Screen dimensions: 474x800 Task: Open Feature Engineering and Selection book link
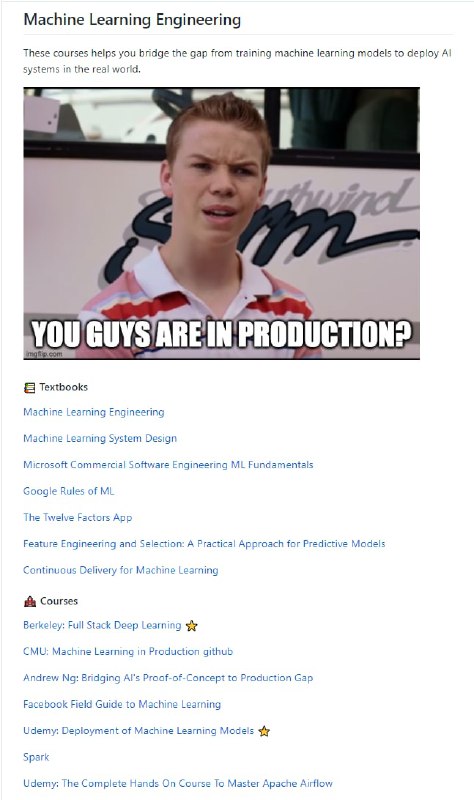pyautogui.click(x=204, y=544)
